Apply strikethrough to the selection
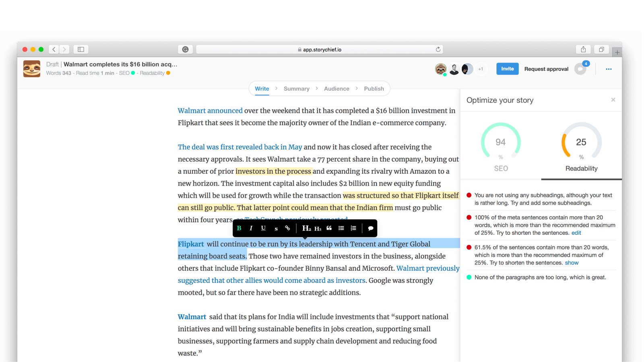 click(276, 228)
